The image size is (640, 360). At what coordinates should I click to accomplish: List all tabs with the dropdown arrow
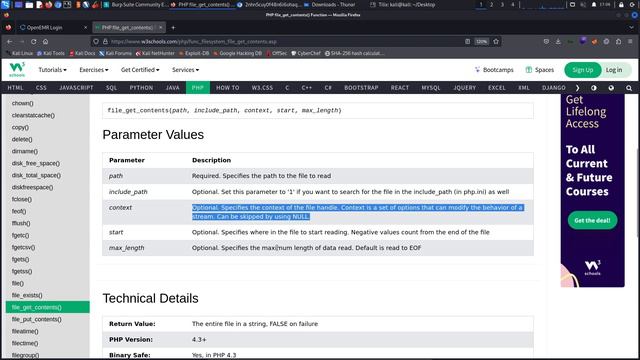click(x=631, y=27)
